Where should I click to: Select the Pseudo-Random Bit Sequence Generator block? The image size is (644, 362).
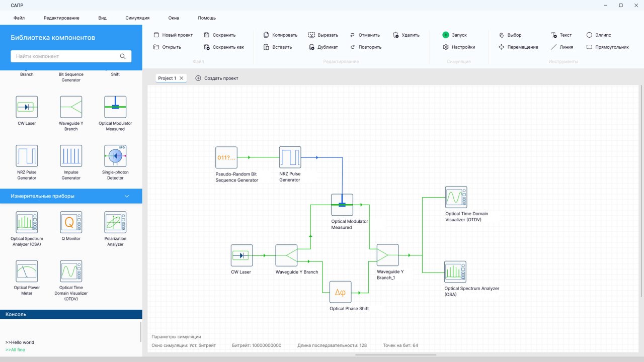[x=226, y=157]
